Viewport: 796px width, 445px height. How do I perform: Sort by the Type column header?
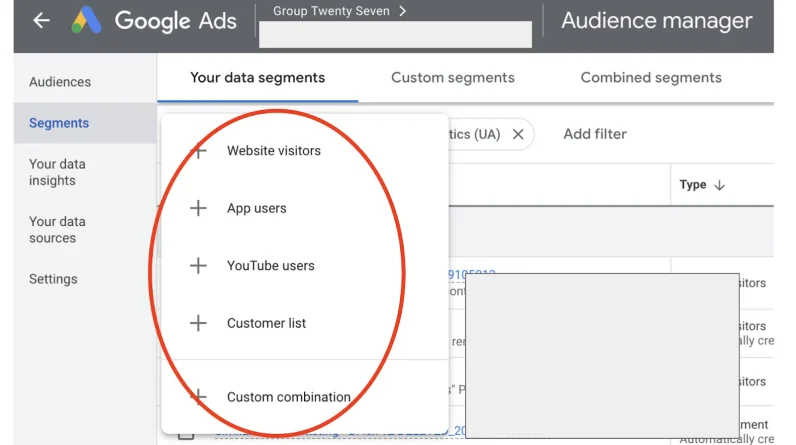click(x=692, y=185)
